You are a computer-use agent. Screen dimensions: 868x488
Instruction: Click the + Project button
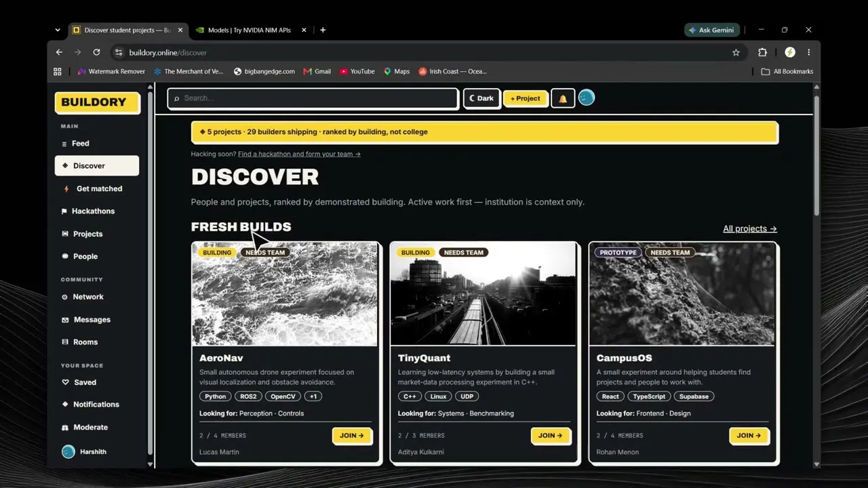(526, 98)
